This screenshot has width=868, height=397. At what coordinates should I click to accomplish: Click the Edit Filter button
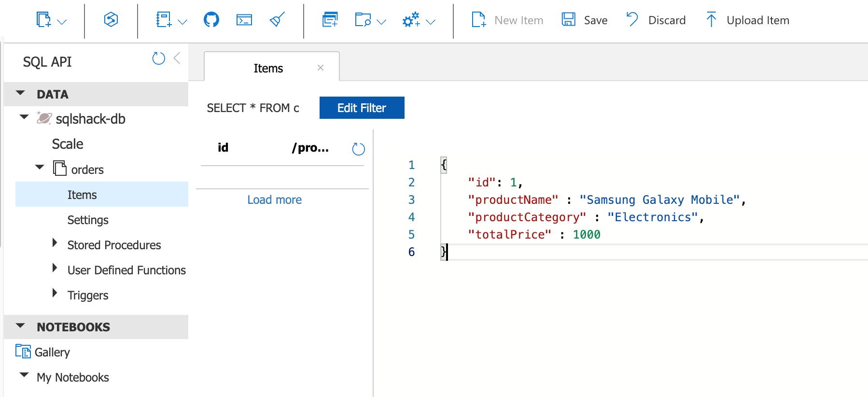pyautogui.click(x=362, y=108)
